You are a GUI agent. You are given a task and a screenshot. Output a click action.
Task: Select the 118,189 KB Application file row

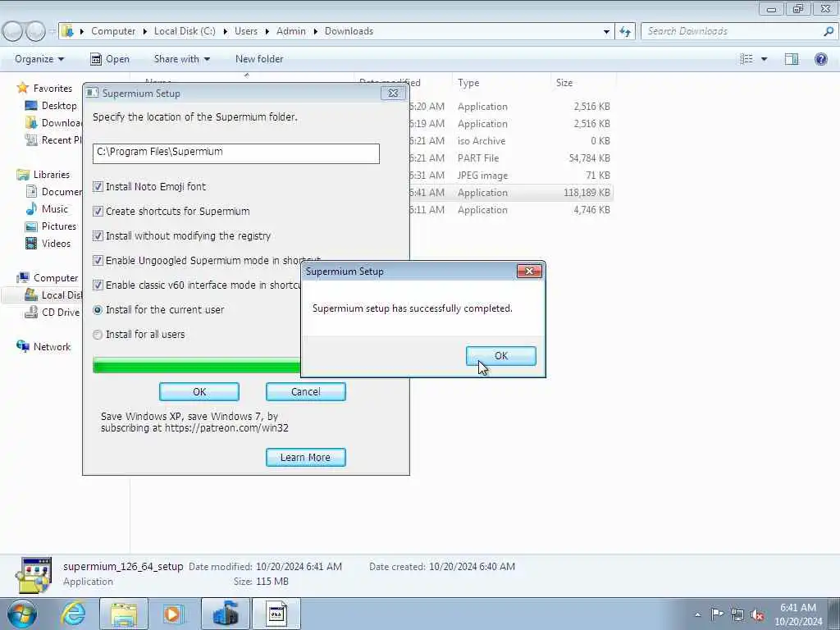click(510, 192)
